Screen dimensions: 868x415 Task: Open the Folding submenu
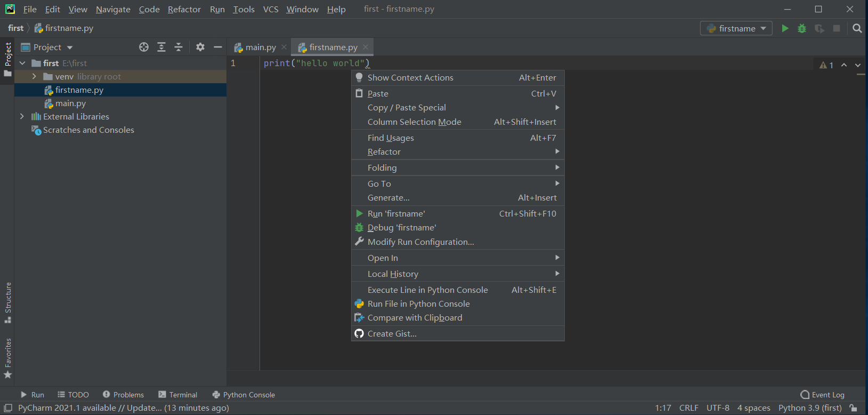458,168
